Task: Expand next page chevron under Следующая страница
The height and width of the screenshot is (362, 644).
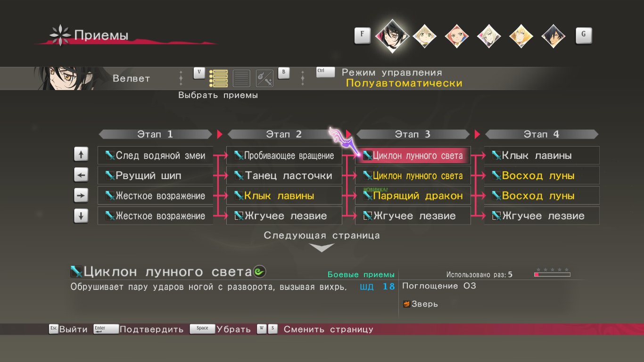Action: (x=322, y=247)
